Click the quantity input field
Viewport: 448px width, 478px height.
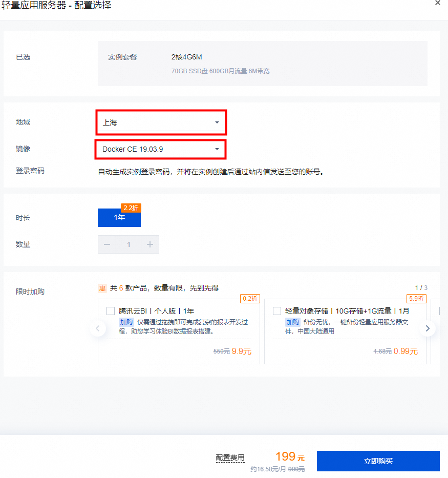(x=129, y=244)
